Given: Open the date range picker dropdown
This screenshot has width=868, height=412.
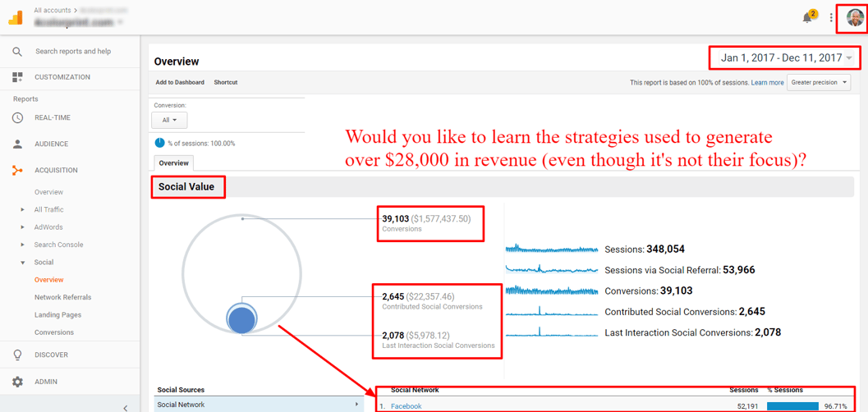Looking at the screenshot, I should pyautogui.click(x=786, y=57).
